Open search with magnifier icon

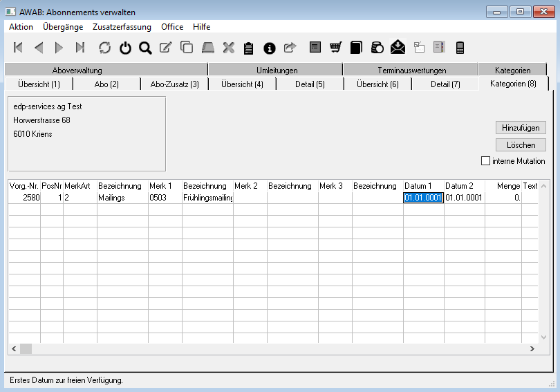coord(145,48)
